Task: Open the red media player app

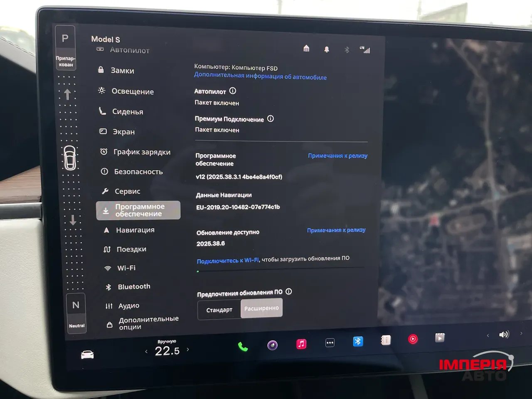Action: coord(413,339)
